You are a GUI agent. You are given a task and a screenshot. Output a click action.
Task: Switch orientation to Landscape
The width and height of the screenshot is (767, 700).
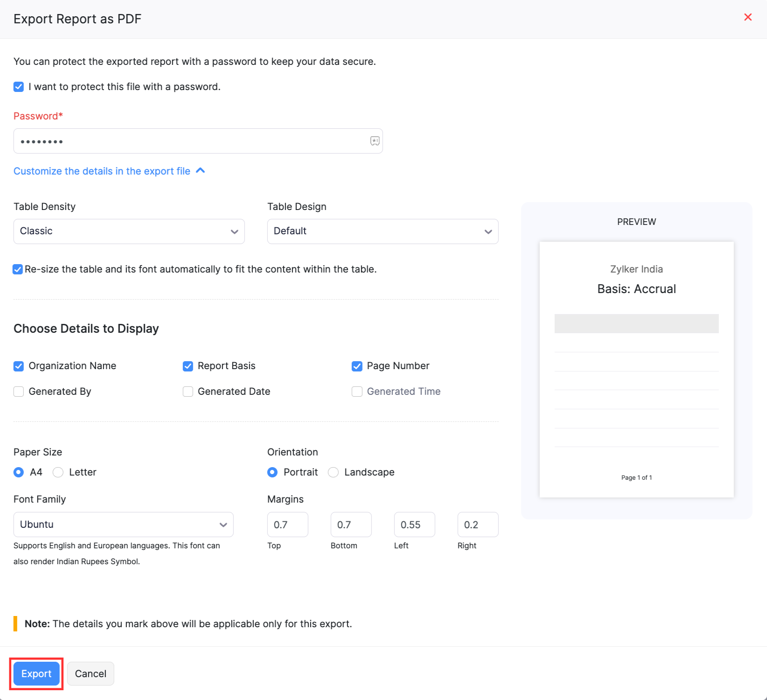[333, 472]
